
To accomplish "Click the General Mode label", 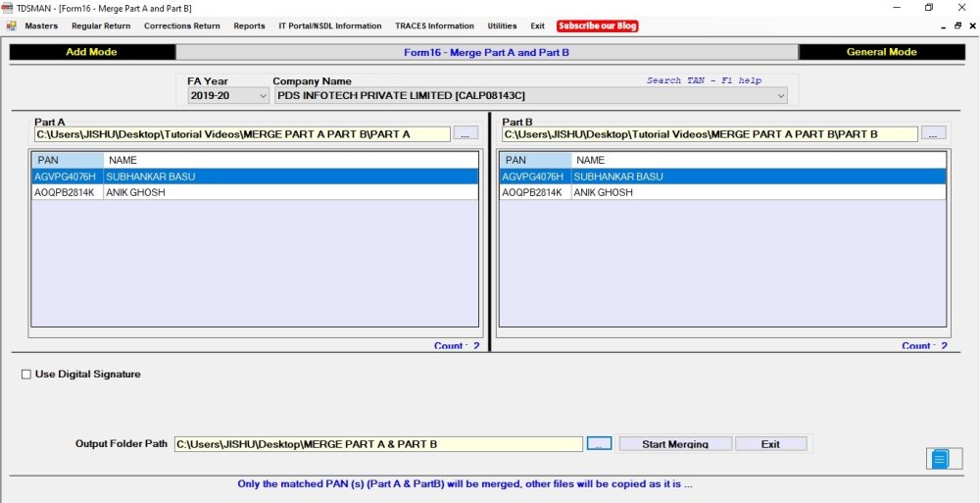I will pos(882,52).
